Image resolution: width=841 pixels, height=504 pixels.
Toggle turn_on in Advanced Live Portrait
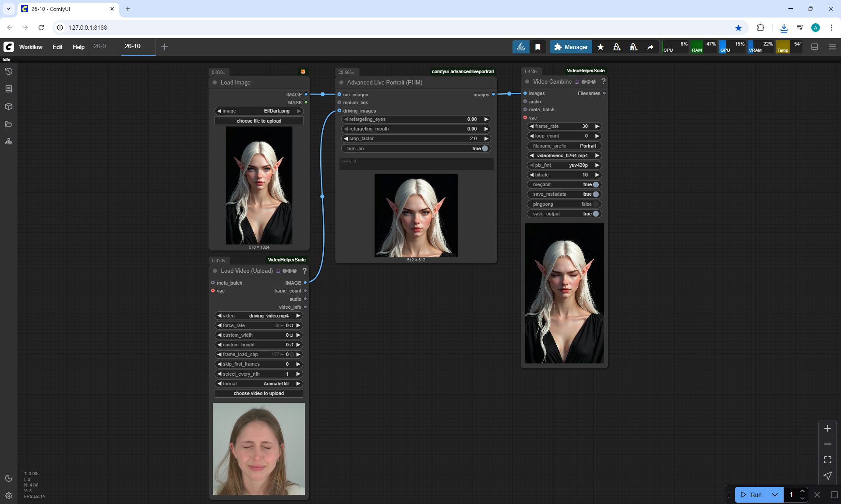(484, 148)
